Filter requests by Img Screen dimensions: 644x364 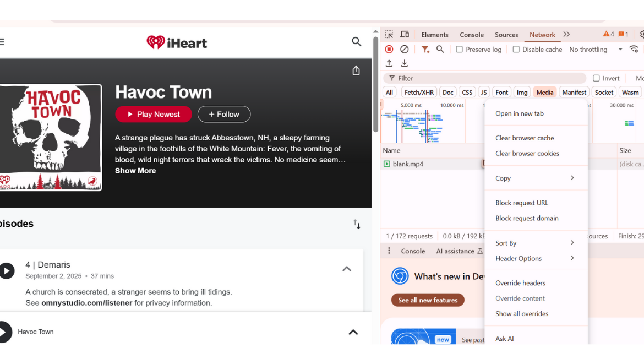click(x=522, y=93)
